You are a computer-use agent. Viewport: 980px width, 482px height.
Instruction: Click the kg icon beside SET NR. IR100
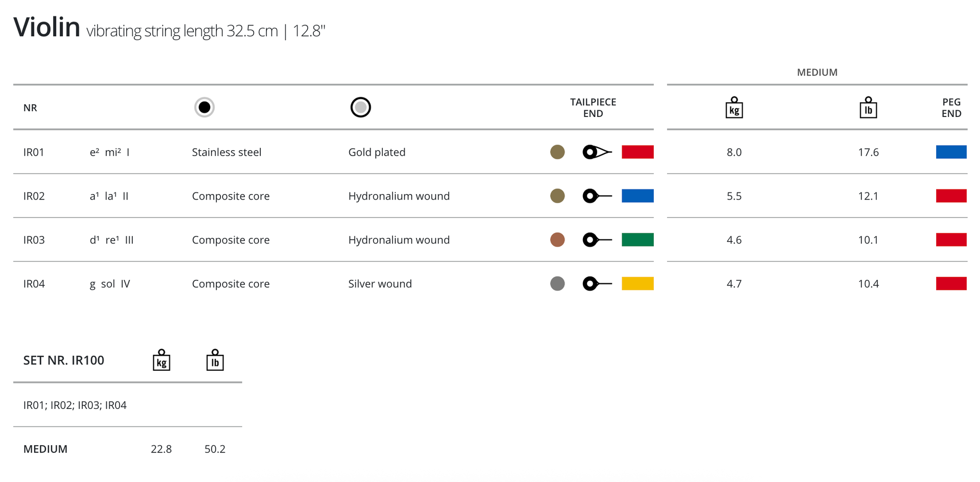tap(161, 360)
